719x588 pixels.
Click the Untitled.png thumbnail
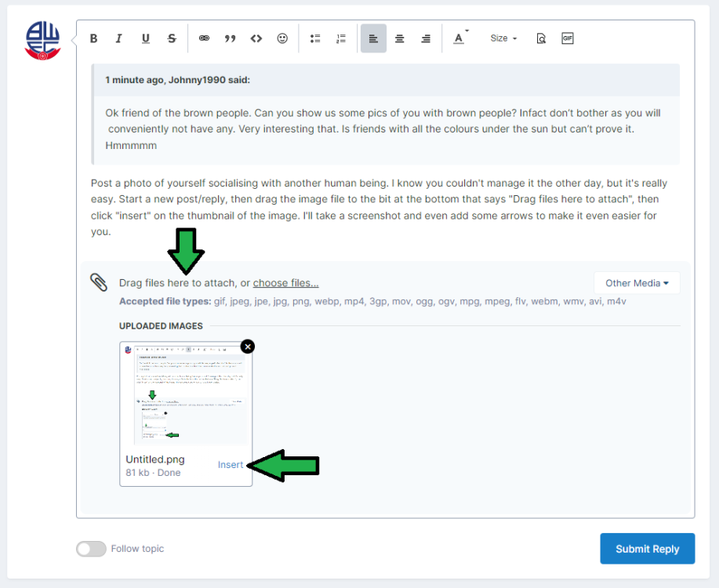186,395
